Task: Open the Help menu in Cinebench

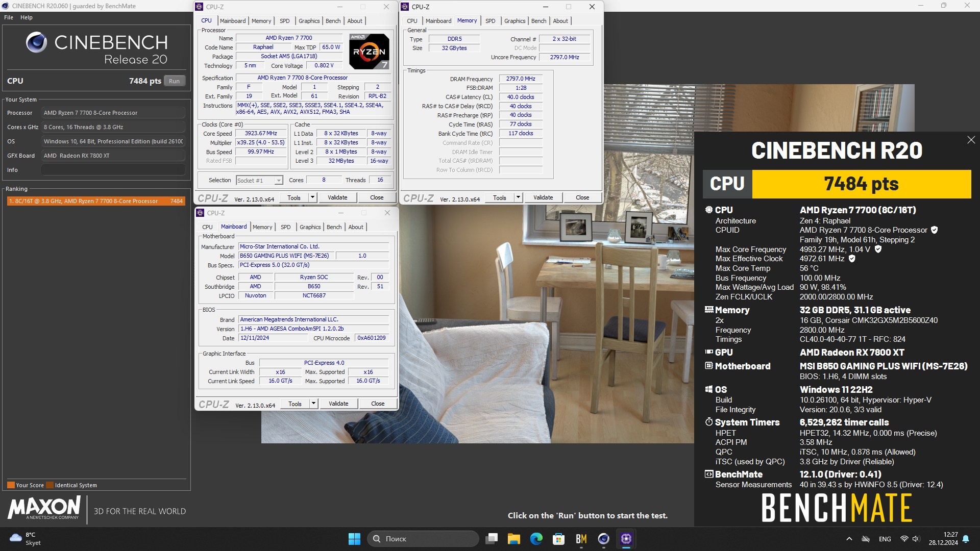Action: (27, 17)
